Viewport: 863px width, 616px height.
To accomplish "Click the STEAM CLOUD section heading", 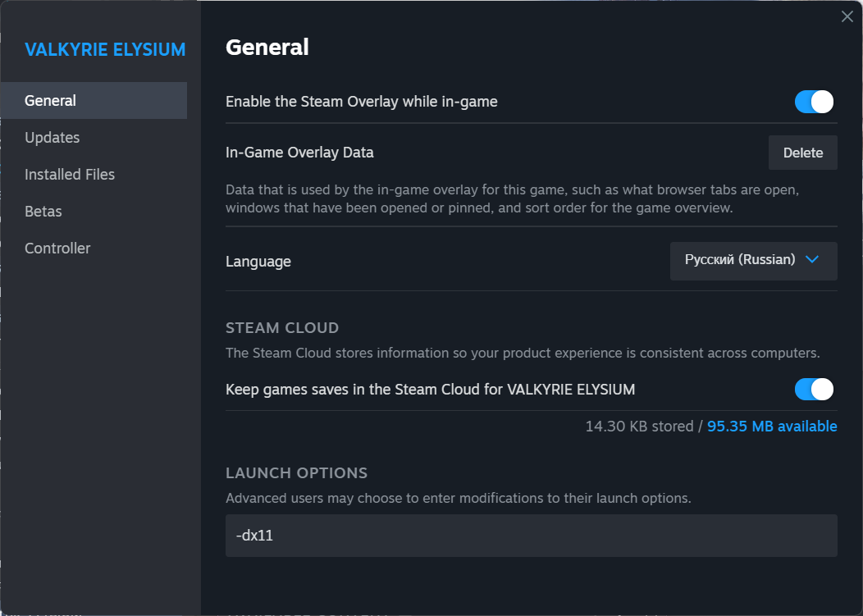I will pyautogui.click(x=282, y=328).
